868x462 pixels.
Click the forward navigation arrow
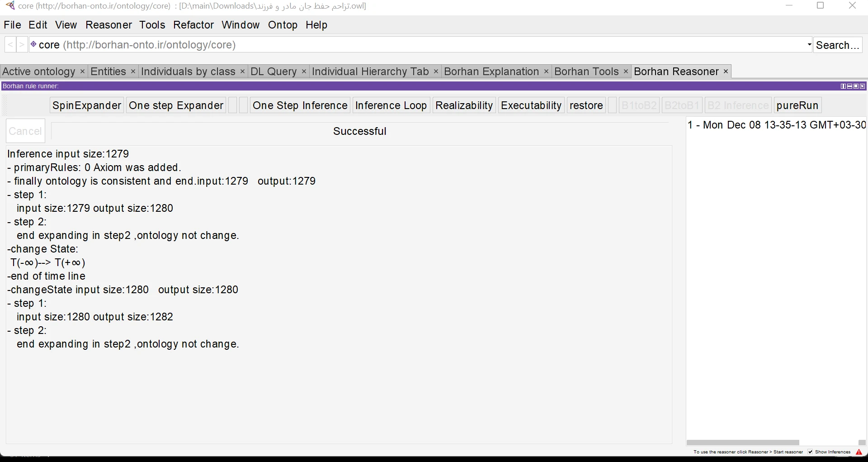[21, 44]
